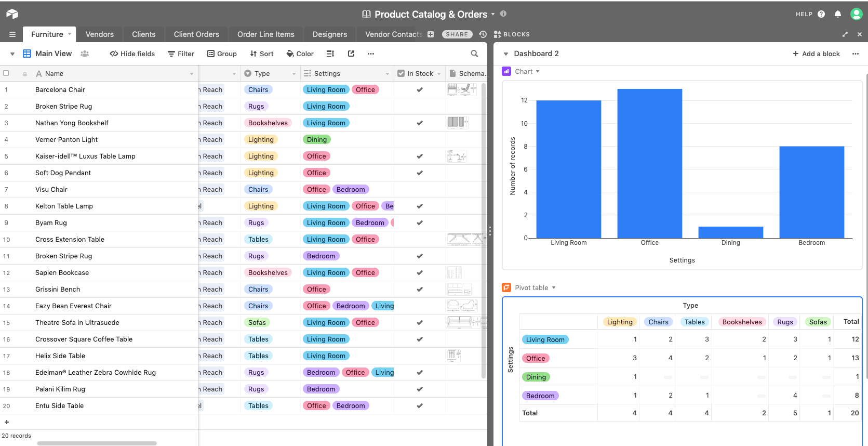
Task: Open the row height icon
Action: tap(330, 54)
